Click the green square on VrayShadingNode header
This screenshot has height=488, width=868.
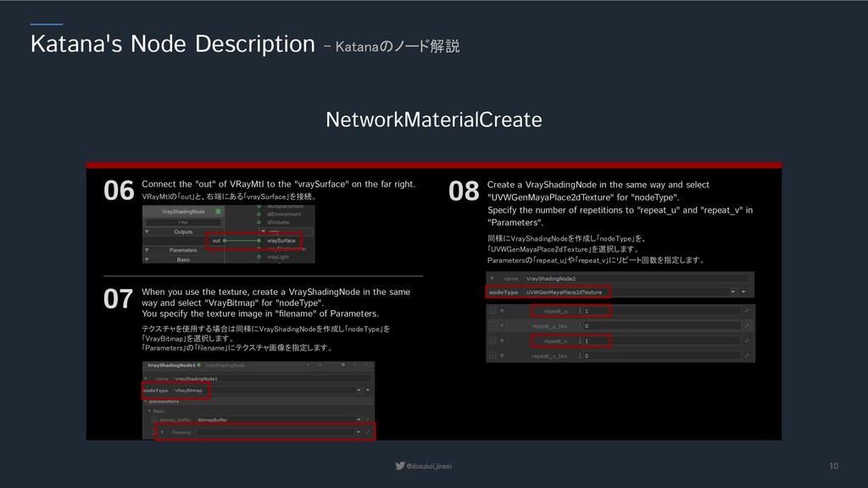click(x=218, y=211)
